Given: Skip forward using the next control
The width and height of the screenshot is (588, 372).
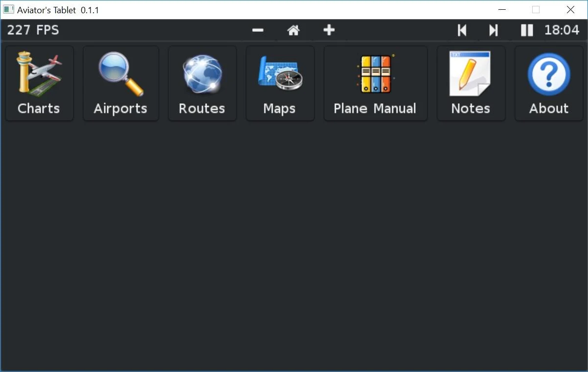Looking at the screenshot, I should pos(493,30).
